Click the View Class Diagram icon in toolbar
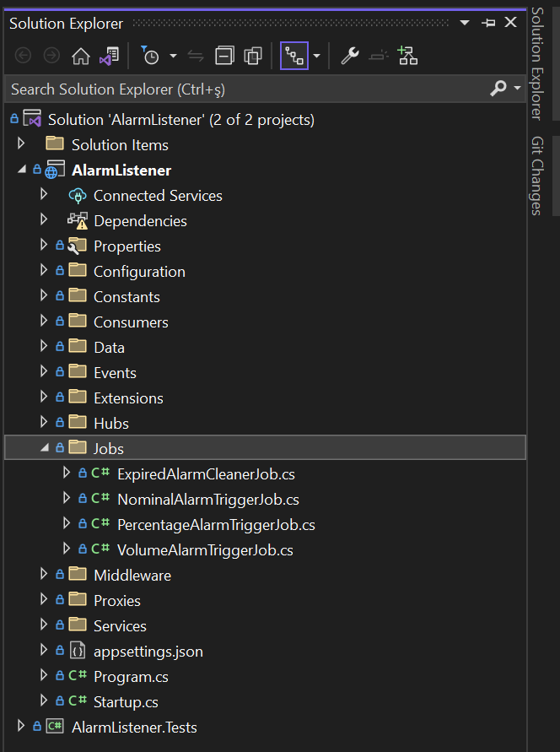 point(408,57)
